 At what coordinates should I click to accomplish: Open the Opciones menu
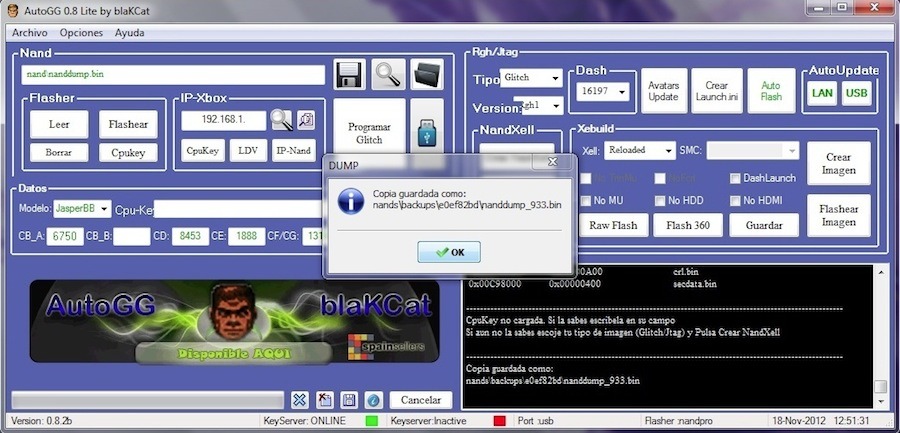click(x=82, y=33)
